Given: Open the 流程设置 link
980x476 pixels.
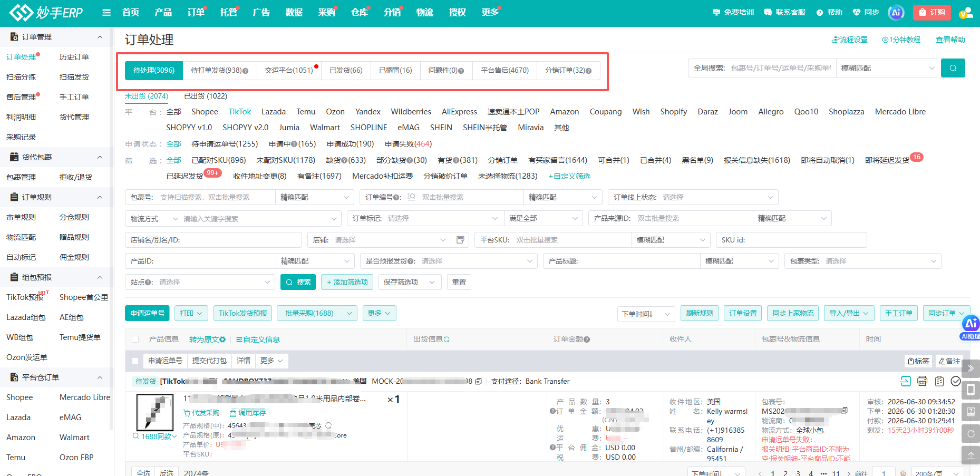Looking at the screenshot, I should pos(849,40).
